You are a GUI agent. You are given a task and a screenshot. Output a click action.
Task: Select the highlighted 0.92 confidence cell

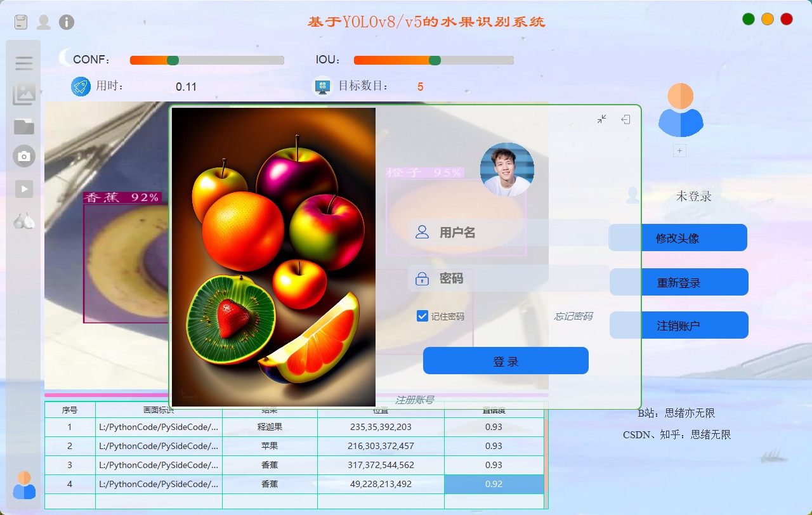494,485
